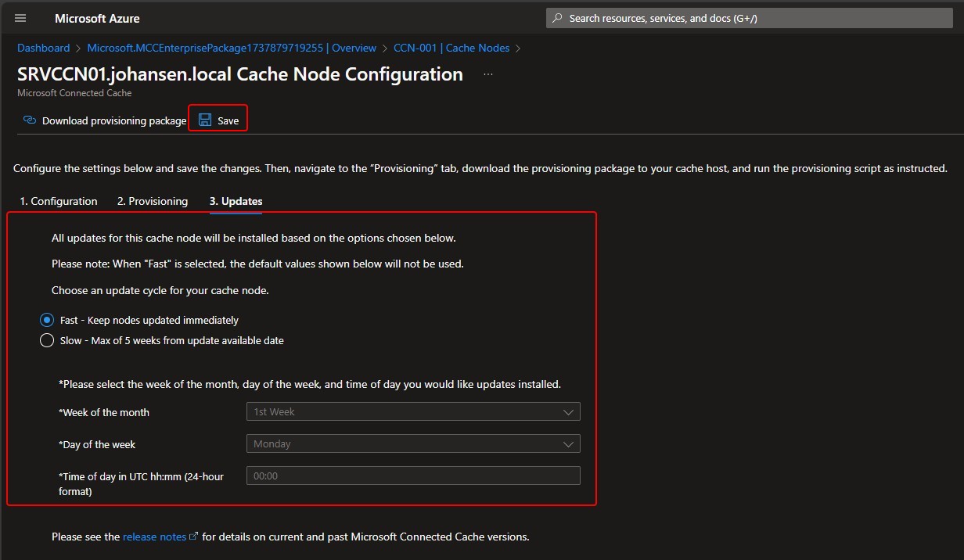Go to the Dashboard breadcrumb
This screenshot has width=964, height=560.
pos(44,48)
